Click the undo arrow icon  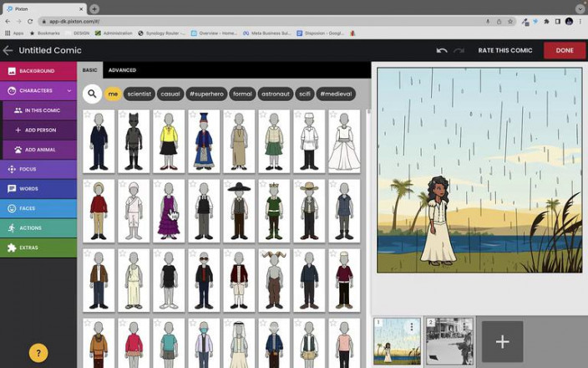point(442,50)
